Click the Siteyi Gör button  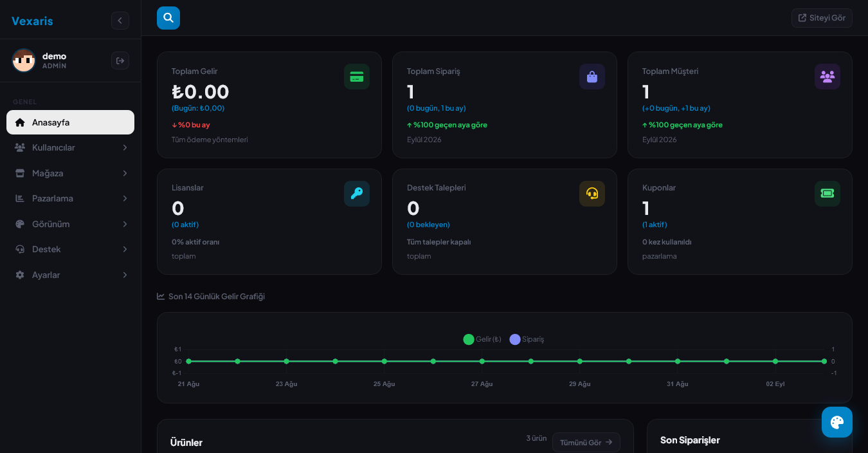pyautogui.click(x=822, y=18)
